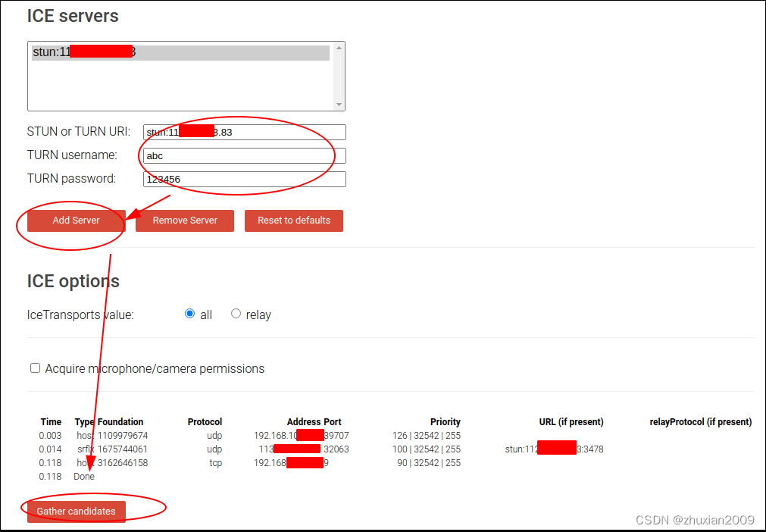Click the CSDN @zhuxian2009 watermark text

click(694, 520)
